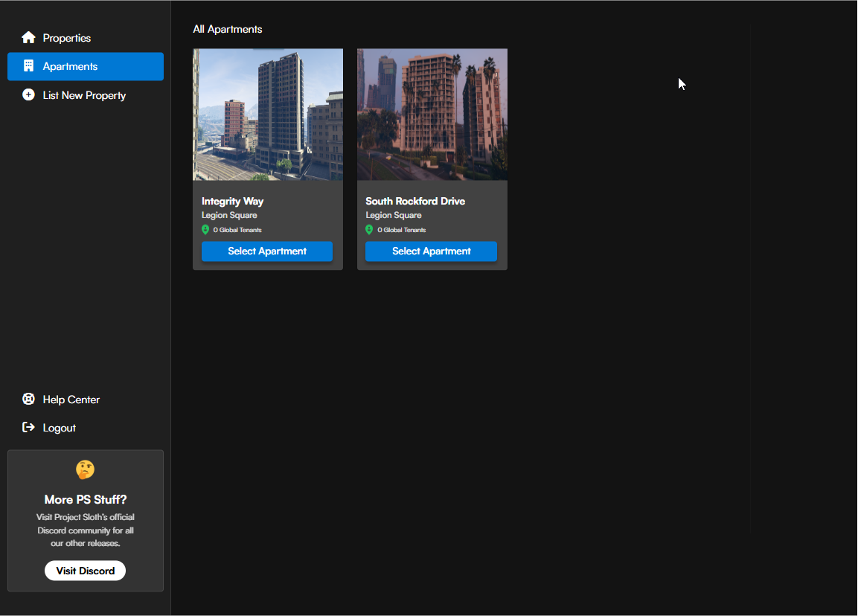Select the Apartments menu item
The image size is (858, 616).
[86, 66]
